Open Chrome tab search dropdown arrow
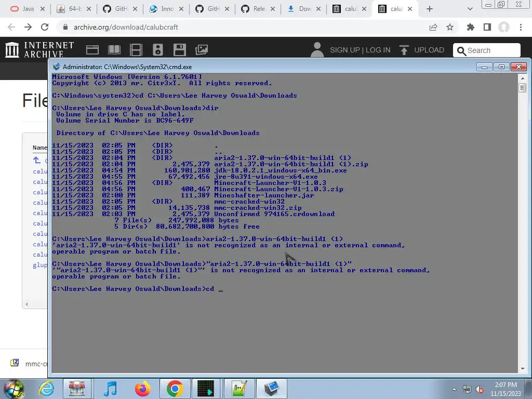Viewport: 532px width, 399px height. coord(470,9)
